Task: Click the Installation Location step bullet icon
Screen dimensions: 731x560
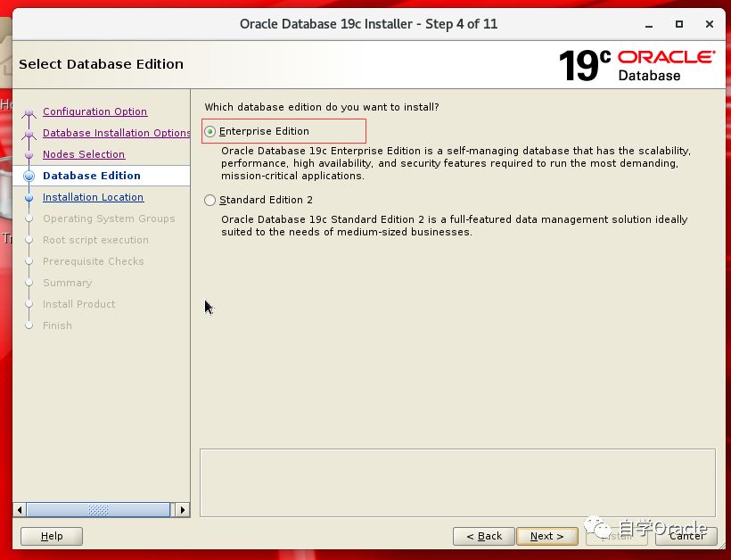Action: point(29,198)
